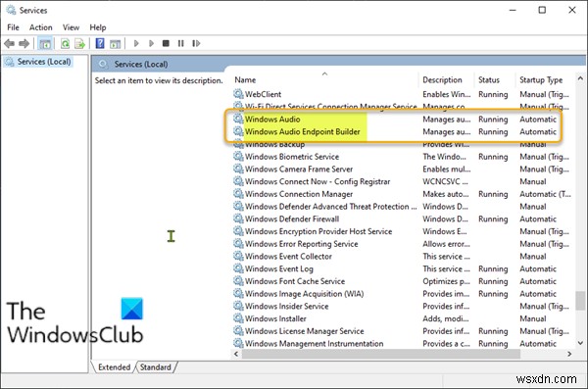The width and height of the screenshot is (588, 389).
Task: Open the Action menu
Action: tap(41, 27)
